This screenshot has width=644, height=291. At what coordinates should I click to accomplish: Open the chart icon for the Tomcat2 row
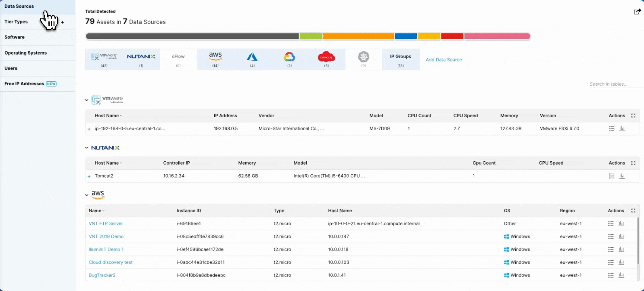click(622, 176)
